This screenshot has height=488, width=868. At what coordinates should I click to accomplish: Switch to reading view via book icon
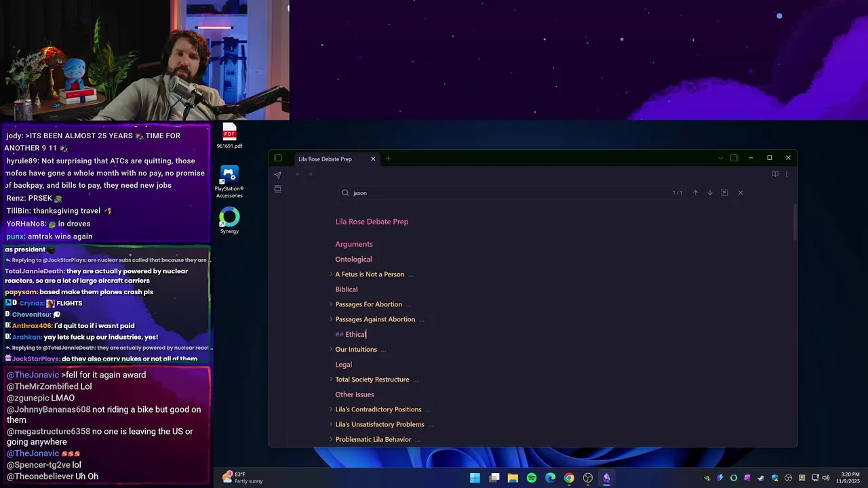(x=775, y=174)
